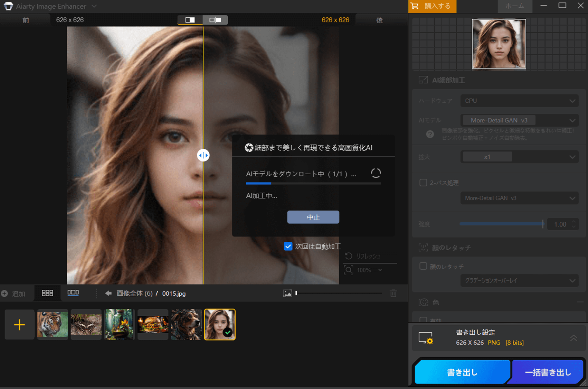Click the 購入する purchase button
Screen dimensions: 588x389
coord(432,6)
